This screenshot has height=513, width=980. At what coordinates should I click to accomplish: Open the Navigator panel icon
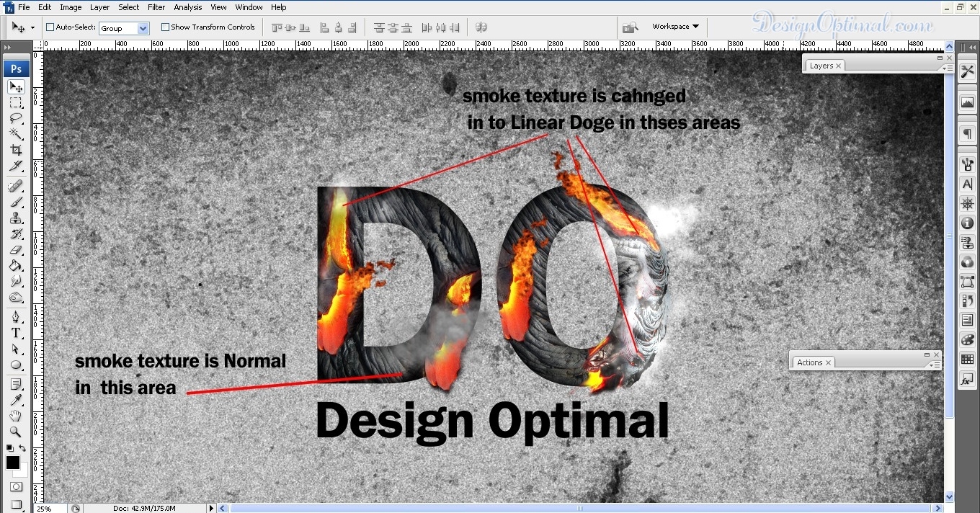(x=967, y=204)
